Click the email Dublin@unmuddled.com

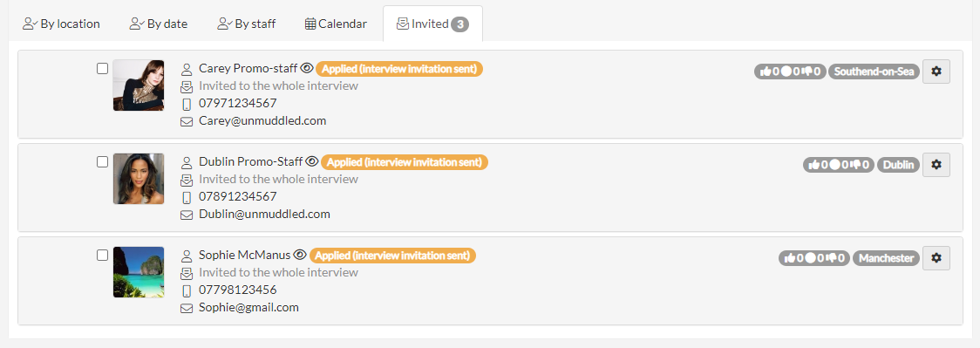(264, 215)
